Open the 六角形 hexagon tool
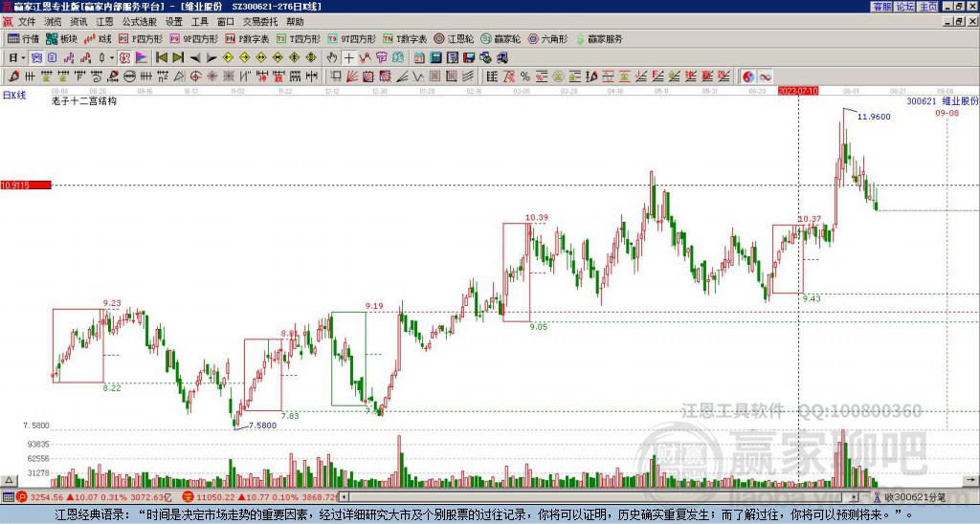 click(x=548, y=38)
